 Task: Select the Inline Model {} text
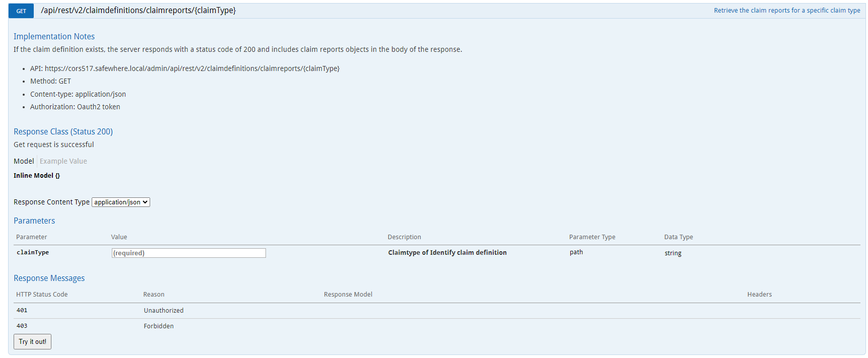click(37, 176)
